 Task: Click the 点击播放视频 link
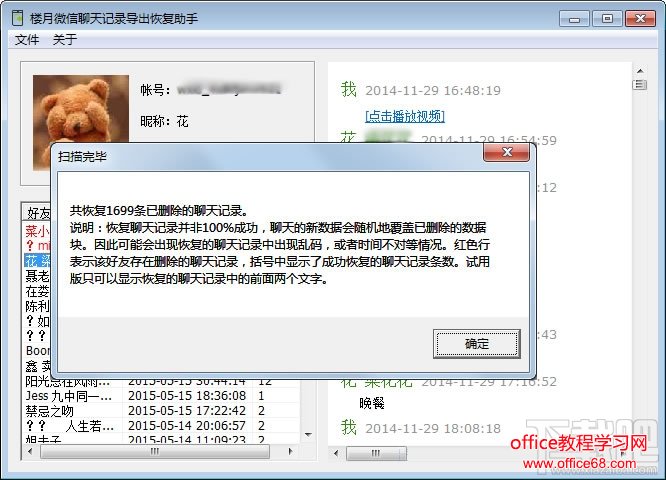[x=405, y=116]
